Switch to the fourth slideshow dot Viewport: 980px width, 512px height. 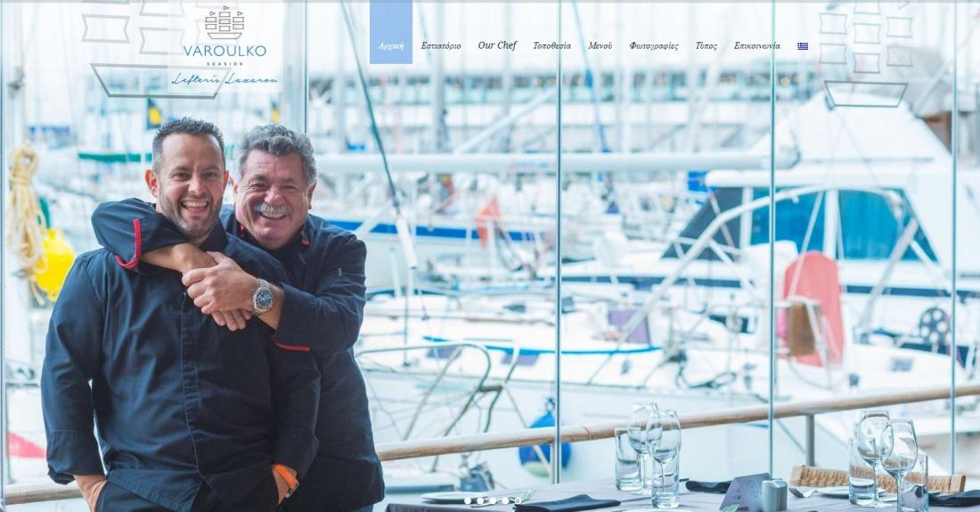click(505, 500)
